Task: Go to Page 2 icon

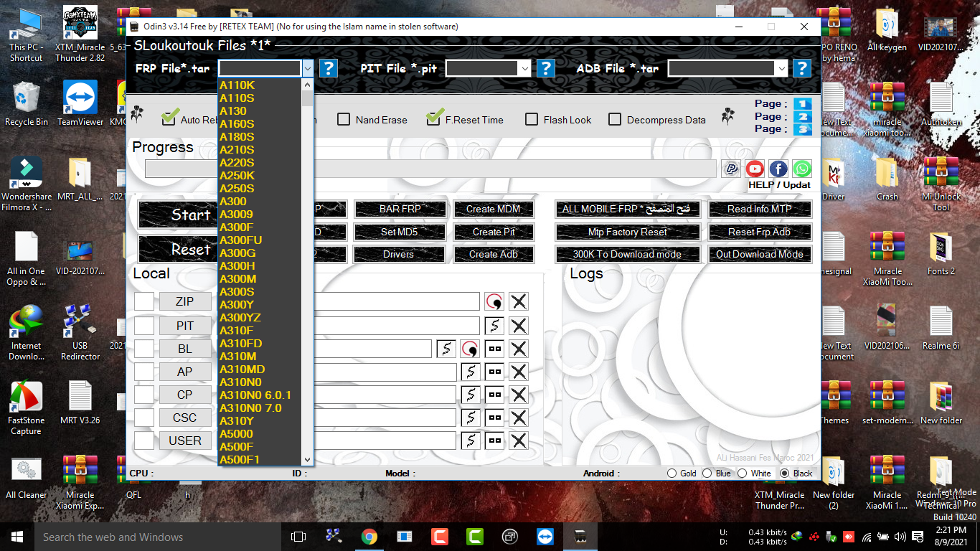Action: 802,117
